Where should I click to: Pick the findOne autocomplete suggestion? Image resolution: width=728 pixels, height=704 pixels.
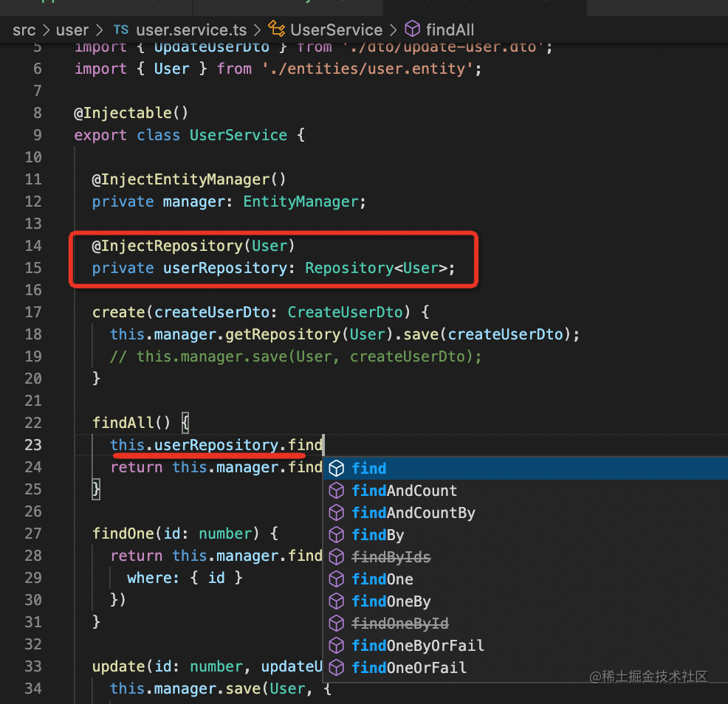coord(382,579)
